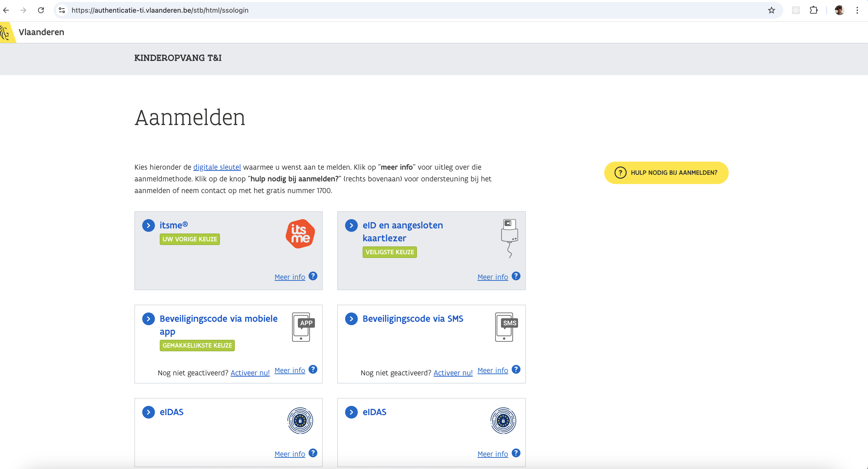This screenshot has height=469, width=868.
Task: Click the KINDEROPVANG T&I heading
Action: tap(178, 58)
